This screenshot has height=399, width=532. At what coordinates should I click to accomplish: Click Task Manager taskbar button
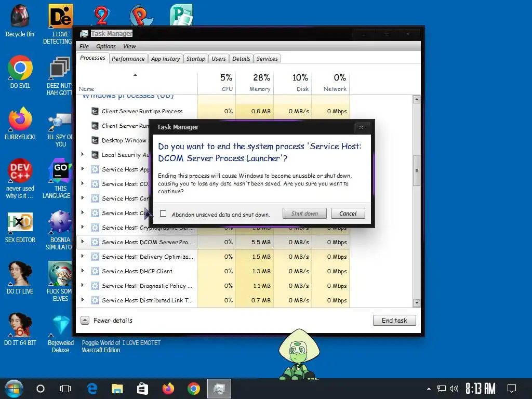pyautogui.click(x=219, y=389)
